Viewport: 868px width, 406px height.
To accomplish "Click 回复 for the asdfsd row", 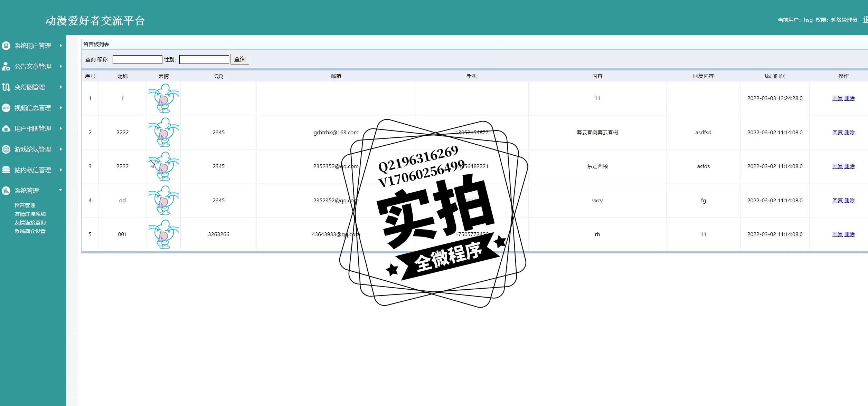I will click(x=837, y=133).
